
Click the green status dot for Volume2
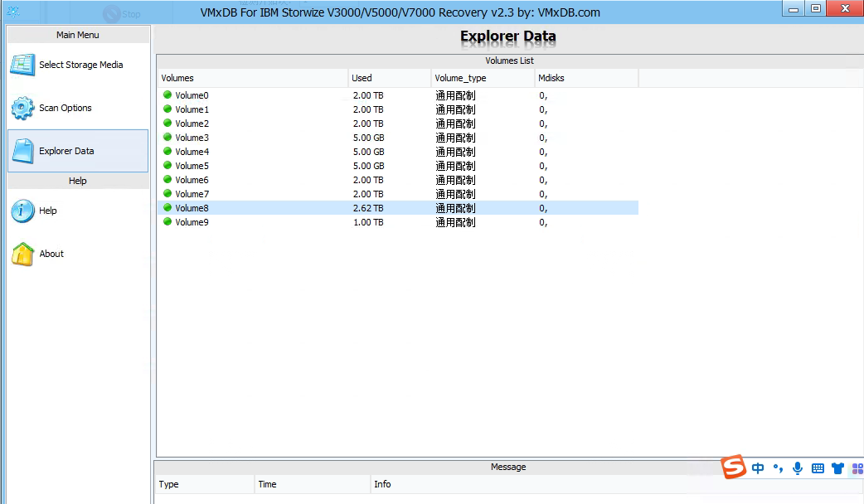167,123
